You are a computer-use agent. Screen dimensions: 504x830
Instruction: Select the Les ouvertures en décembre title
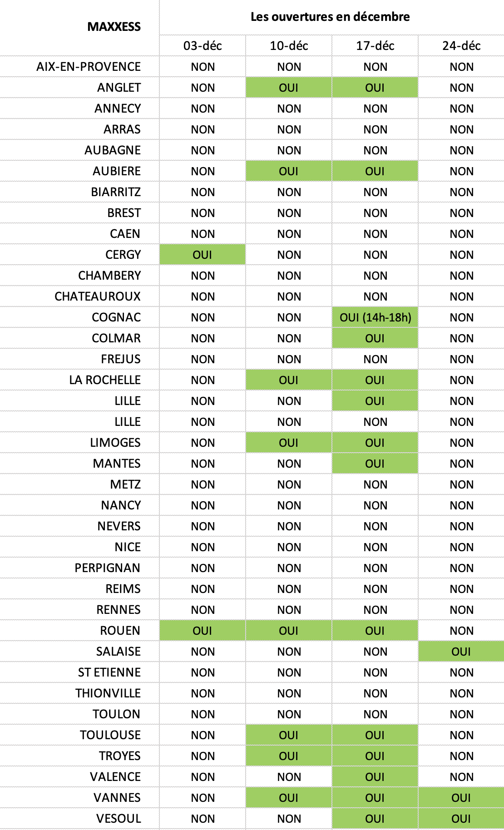coord(330,17)
